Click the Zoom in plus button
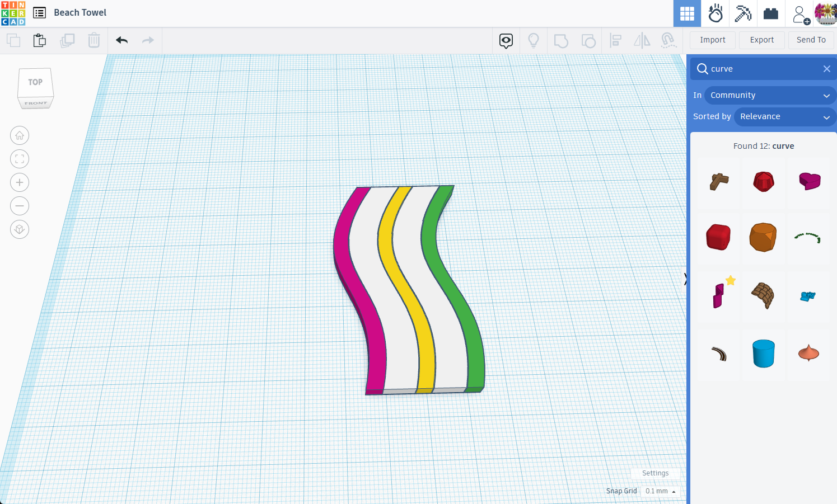837x504 pixels. tap(20, 182)
